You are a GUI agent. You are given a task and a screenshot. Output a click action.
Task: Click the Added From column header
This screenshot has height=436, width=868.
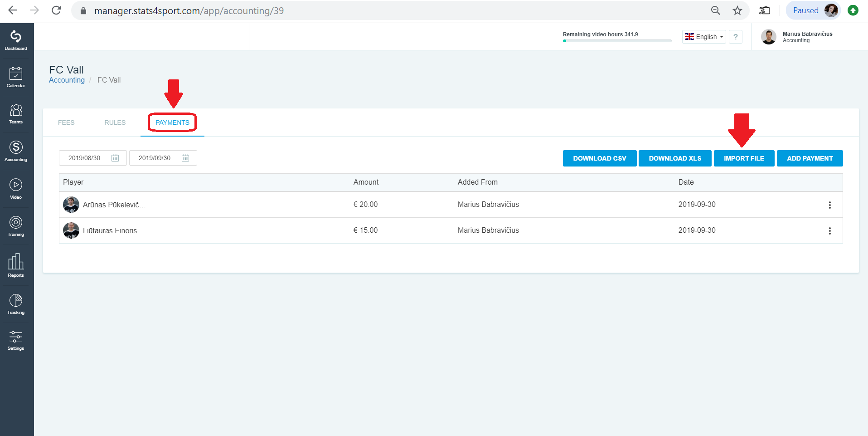pyautogui.click(x=477, y=182)
